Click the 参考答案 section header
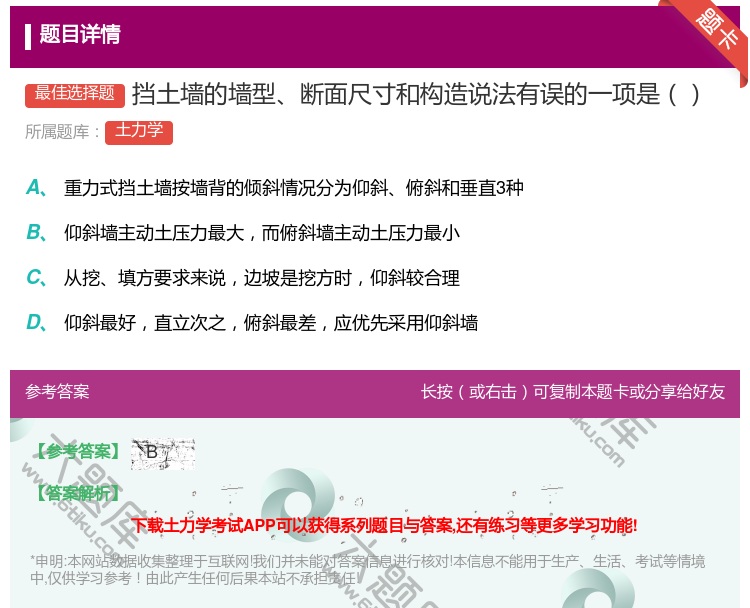The height and width of the screenshot is (608, 750). click(x=57, y=392)
